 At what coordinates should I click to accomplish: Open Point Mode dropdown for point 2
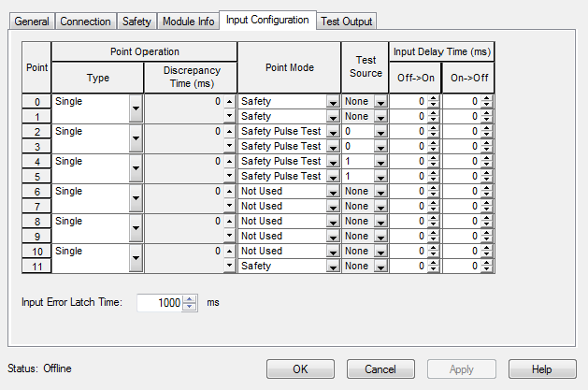333,132
